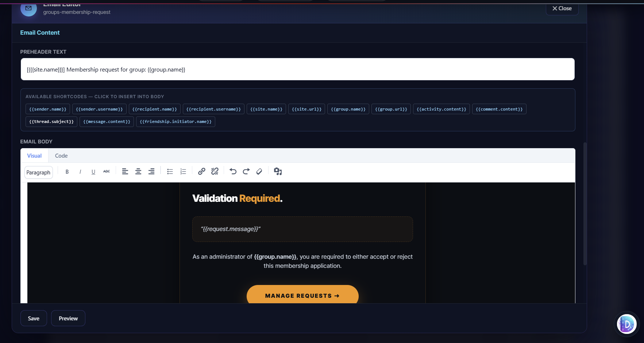Clear formatting with the eraser tool
Viewport: 644px width, 343px height.
(259, 171)
